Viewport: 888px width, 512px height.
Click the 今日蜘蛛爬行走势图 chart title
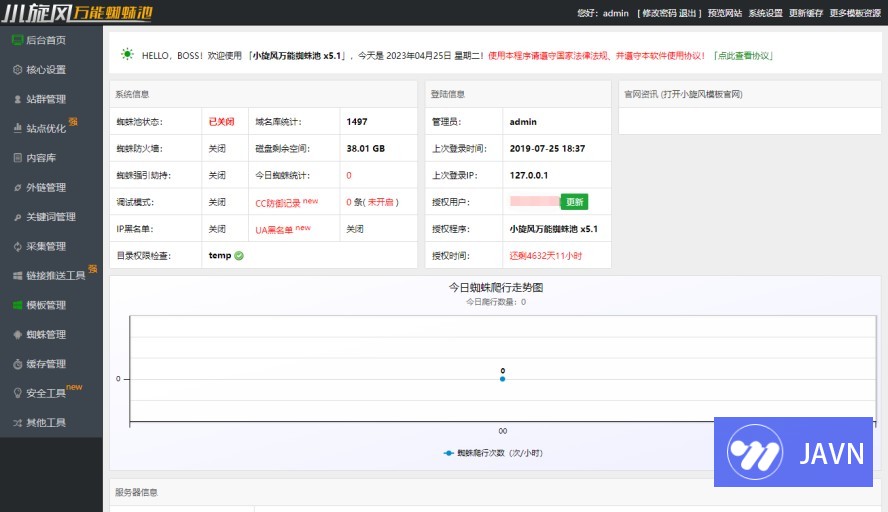[496, 287]
